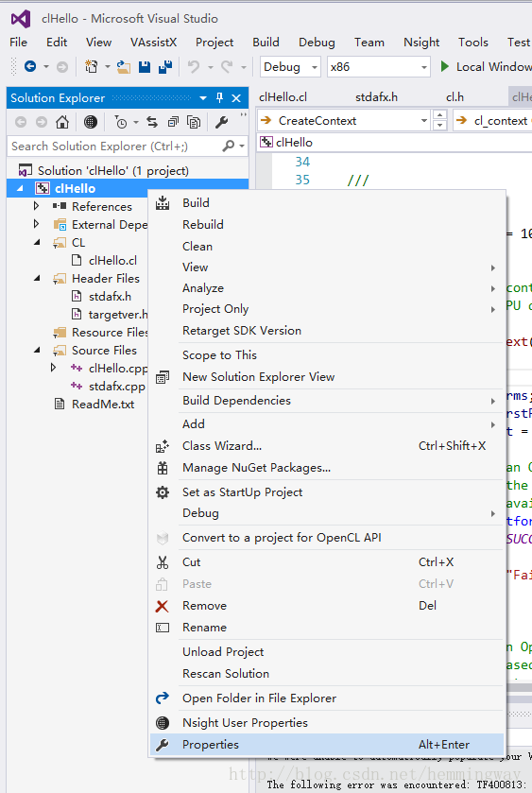Click the New Project toolbar icon
This screenshot has height=793, width=532.
click(92, 66)
